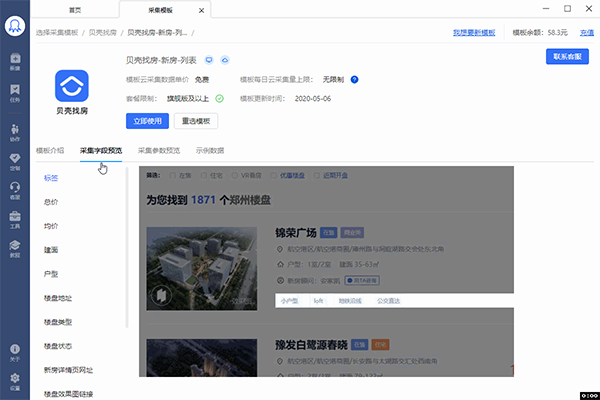
Task: Click the 立即使用 button
Action: point(149,121)
